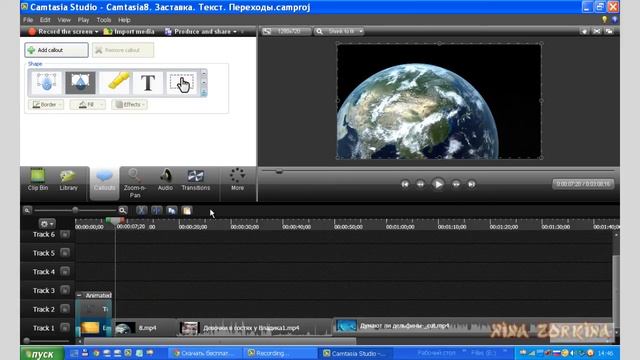Switch to the Transitions tab

(196, 180)
